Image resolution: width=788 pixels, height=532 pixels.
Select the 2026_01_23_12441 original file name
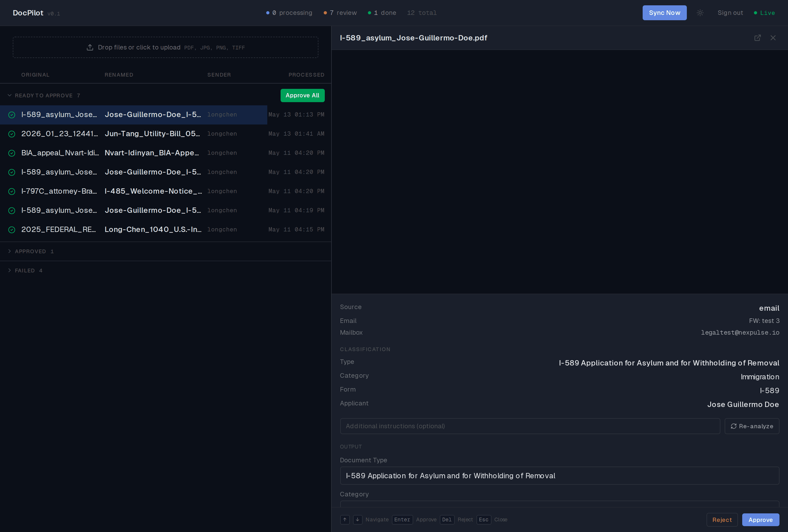[60, 134]
